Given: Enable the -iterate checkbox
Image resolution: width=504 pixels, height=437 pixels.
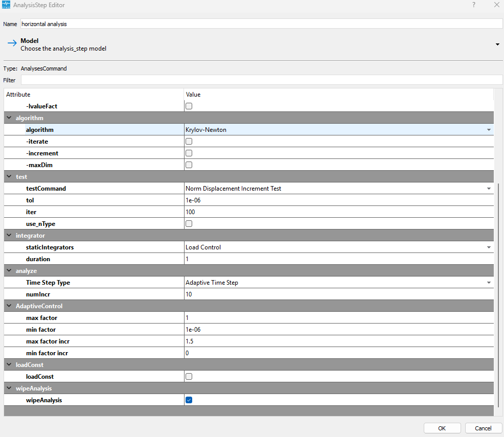Looking at the screenshot, I should 189,142.
